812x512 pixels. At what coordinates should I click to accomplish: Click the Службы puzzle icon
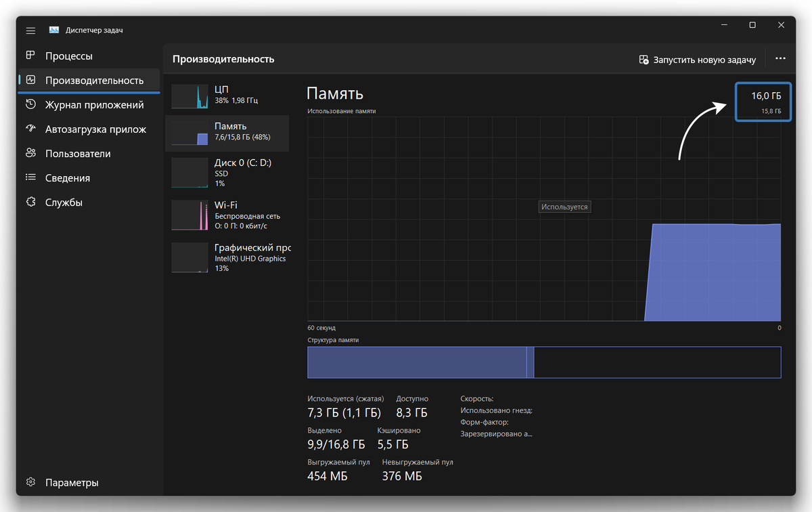[30, 202]
